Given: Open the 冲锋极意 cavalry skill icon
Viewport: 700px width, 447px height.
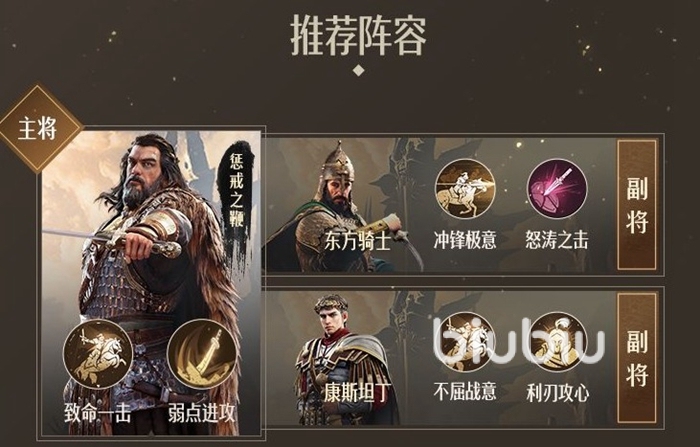Looking at the screenshot, I should [466, 188].
